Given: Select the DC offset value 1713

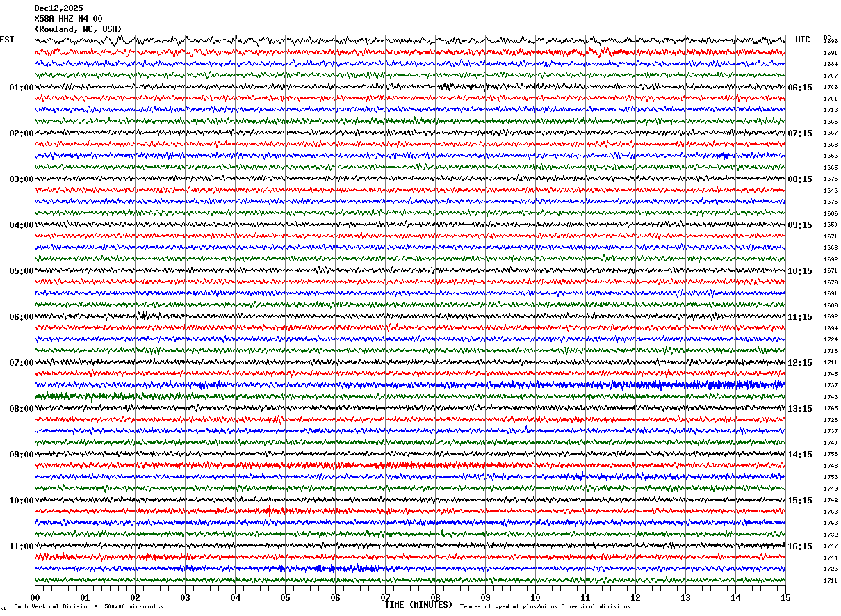Looking at the screenshot, I should click(831, 110).
